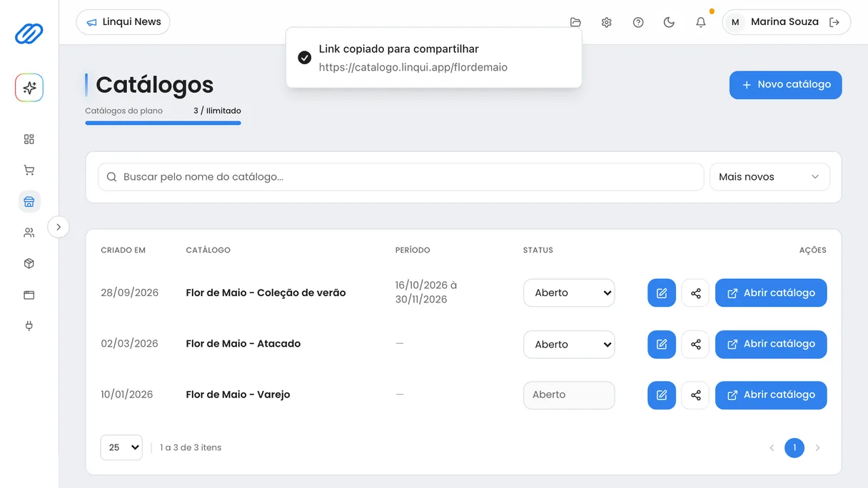This screenshot has height=488, width=868.
Task: Open the AI sparkle assistant icon
Action: (29, 88)
